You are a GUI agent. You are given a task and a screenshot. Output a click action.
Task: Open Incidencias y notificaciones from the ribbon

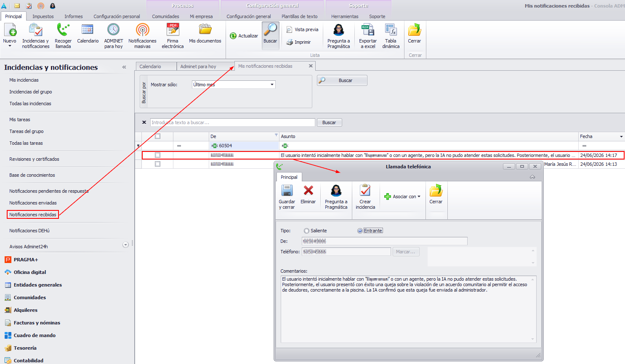pos(35,35)
